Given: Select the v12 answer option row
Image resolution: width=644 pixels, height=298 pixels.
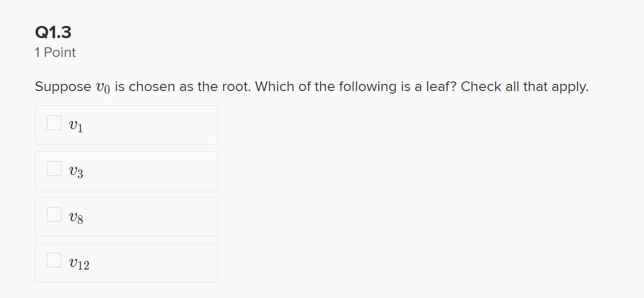Looking at the screenshot, I should point(126,262).
